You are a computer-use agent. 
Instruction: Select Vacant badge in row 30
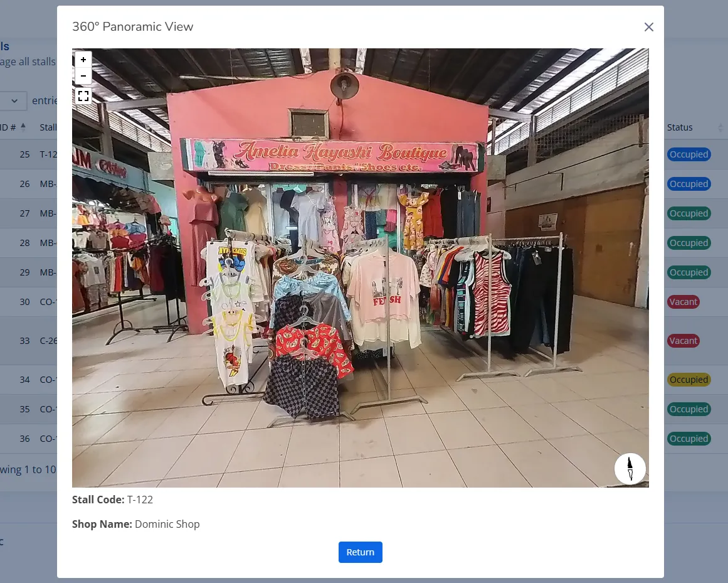(683, 302)
